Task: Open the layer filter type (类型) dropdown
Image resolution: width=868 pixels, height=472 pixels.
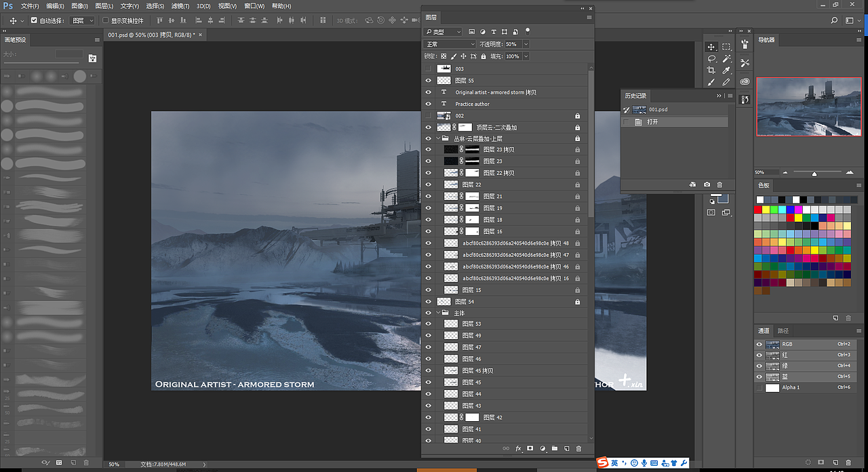Action: coord(443,32)
